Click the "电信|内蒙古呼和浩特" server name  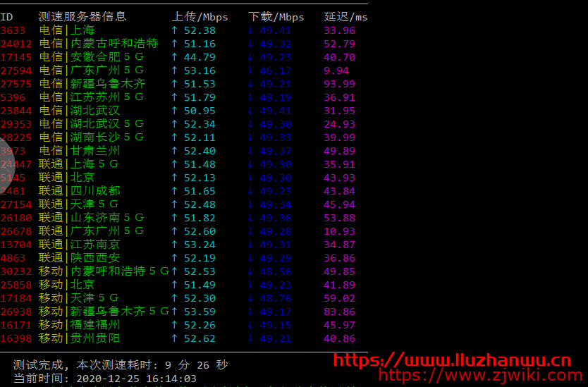pyautogui.click(x=99, y=44)
